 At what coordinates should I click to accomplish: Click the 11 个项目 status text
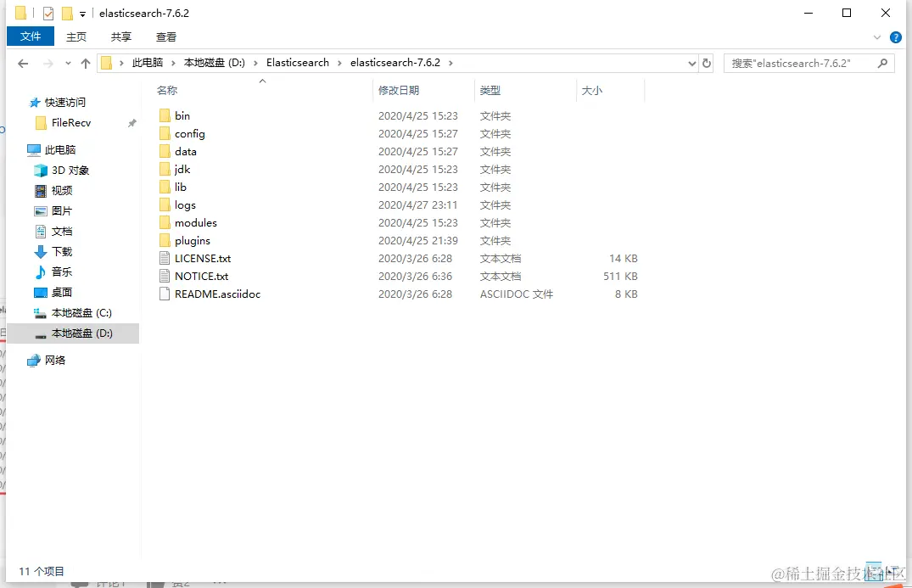coord(42,572)
